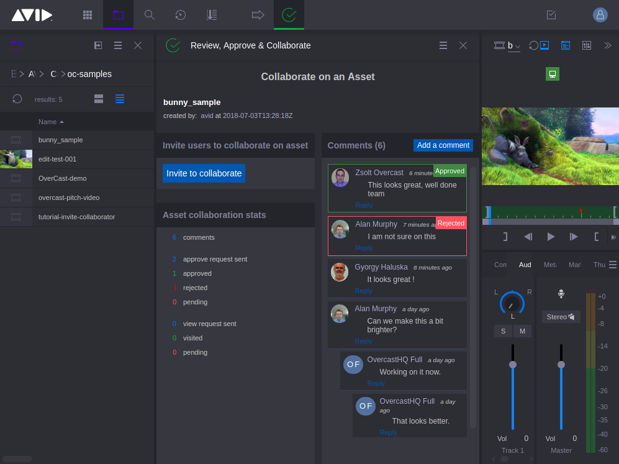Click the comments vertical scrollbar
Screen dimensions: 619x464
pyautogui.click(x=473, y=296)
